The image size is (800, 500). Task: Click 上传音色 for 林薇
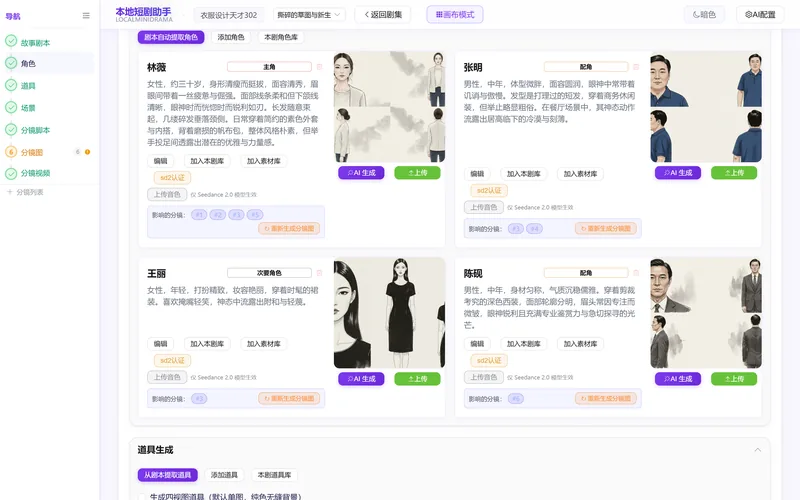(x=167, y=194)
